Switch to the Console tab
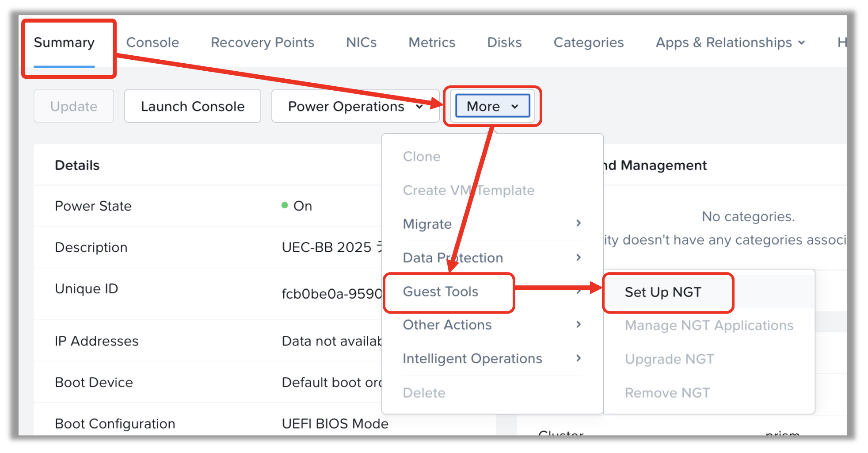 click(x=152, y=42)
